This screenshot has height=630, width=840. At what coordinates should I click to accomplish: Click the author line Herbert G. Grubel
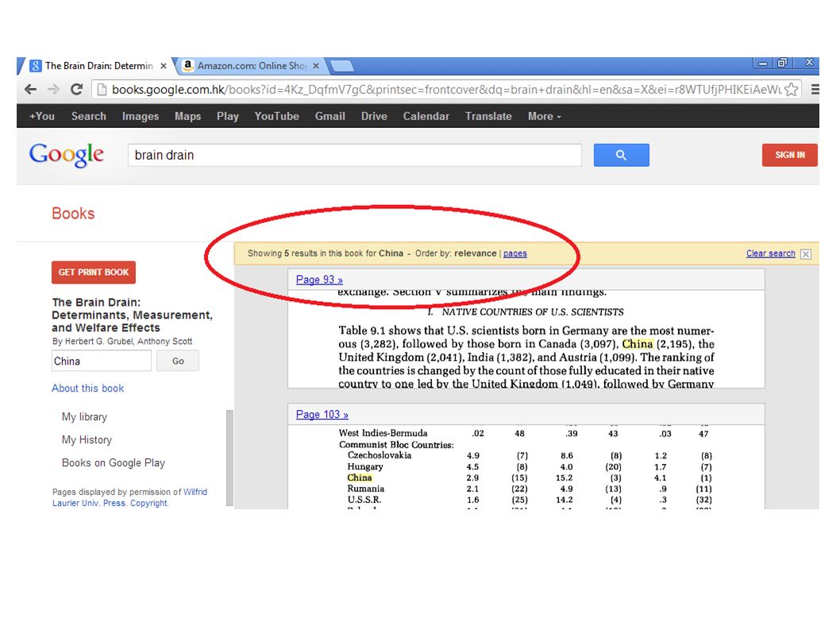[122, 341]
